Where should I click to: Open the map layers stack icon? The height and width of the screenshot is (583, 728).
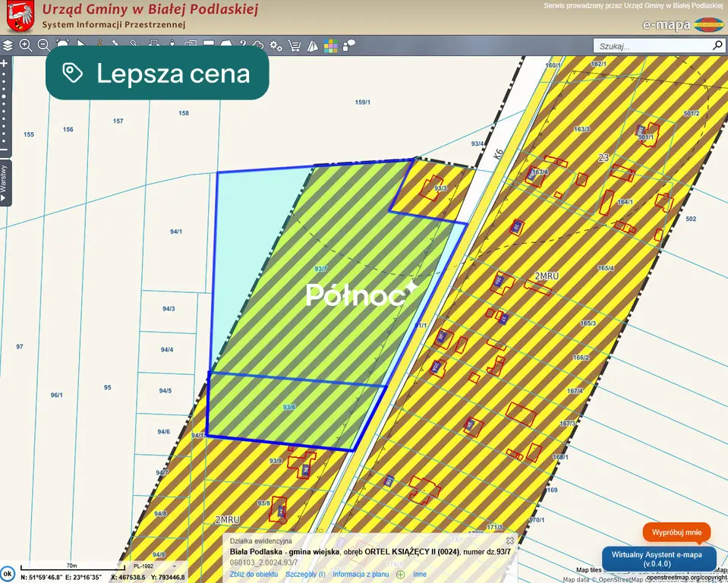coord(8,46)
